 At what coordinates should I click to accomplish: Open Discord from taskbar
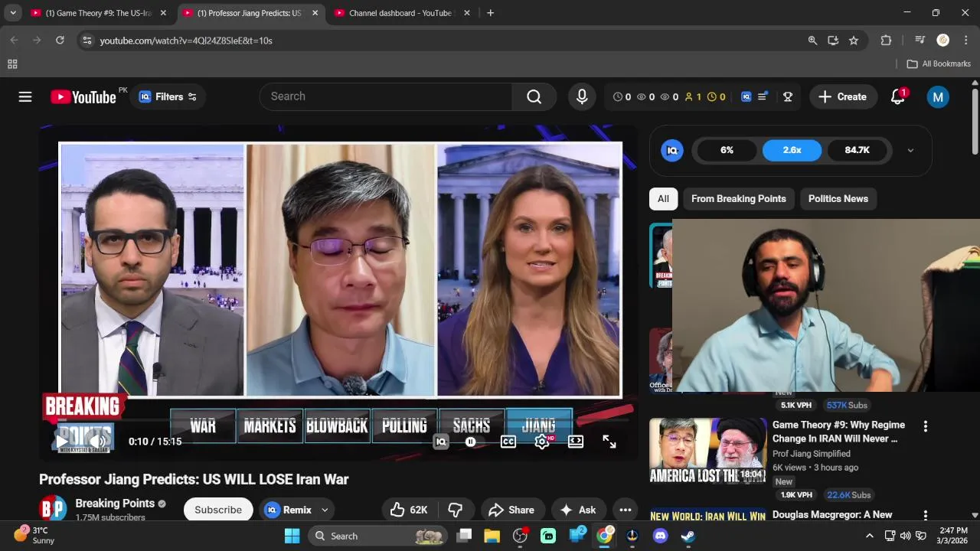[660, 536]
